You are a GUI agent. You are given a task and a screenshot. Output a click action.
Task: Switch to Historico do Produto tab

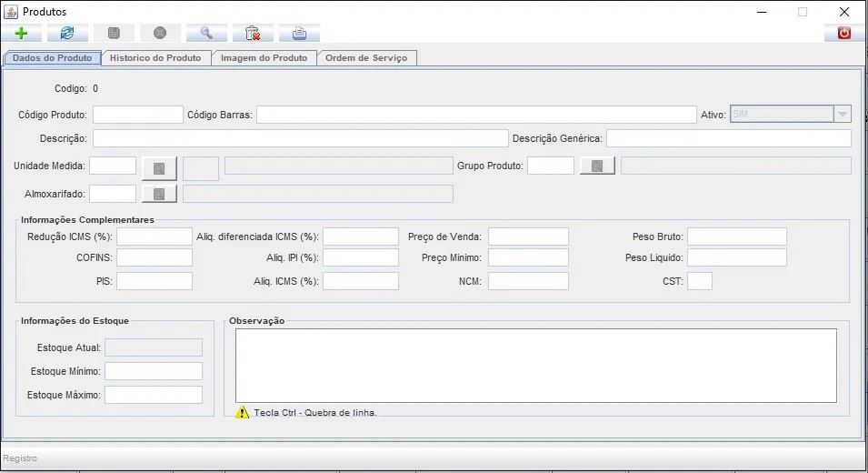(155, 57)
